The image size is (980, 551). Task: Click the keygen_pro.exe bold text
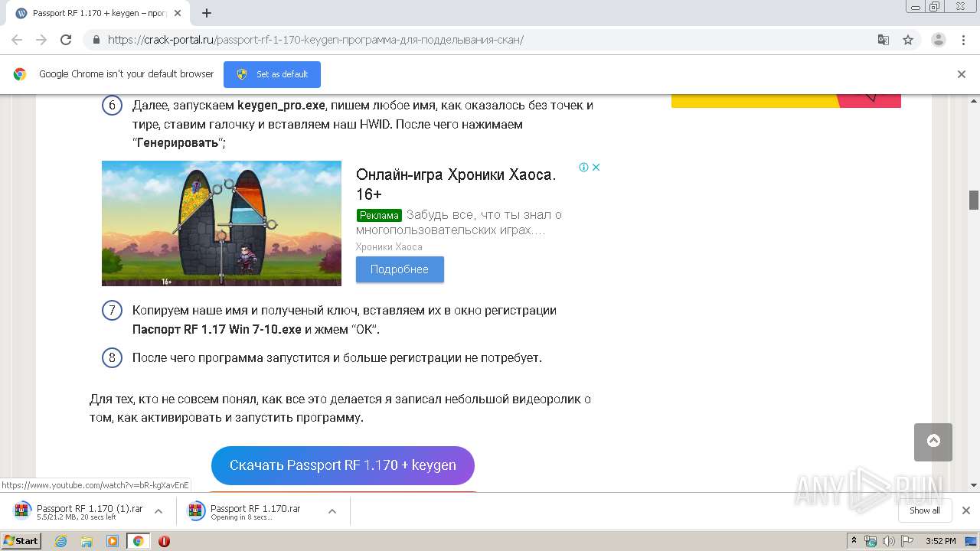[x=281, y=106]
